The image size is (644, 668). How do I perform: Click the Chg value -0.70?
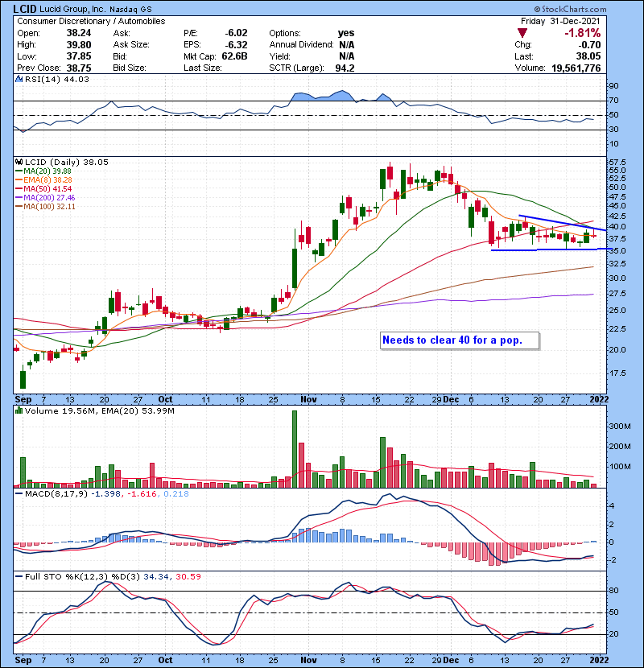point(589,45)
